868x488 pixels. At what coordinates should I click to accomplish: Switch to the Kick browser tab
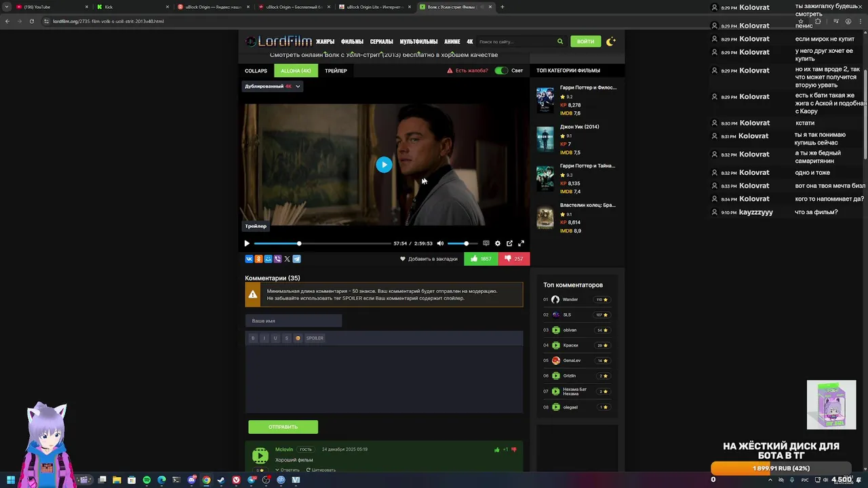pos(132,7)
